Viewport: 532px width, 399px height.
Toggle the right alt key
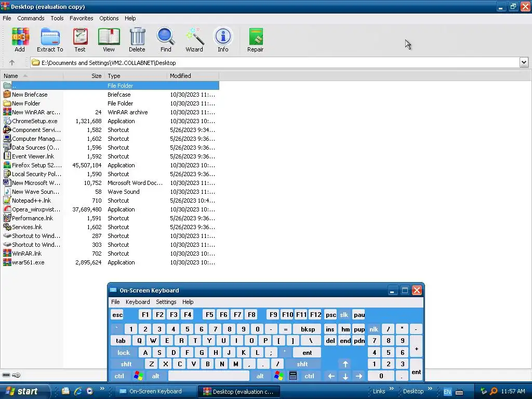point(260,376)
